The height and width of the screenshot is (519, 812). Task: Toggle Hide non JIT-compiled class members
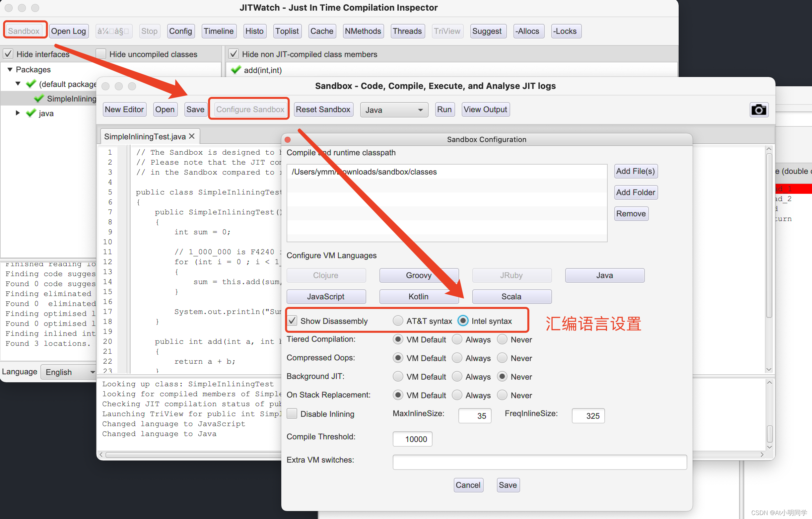pos(234,54)
